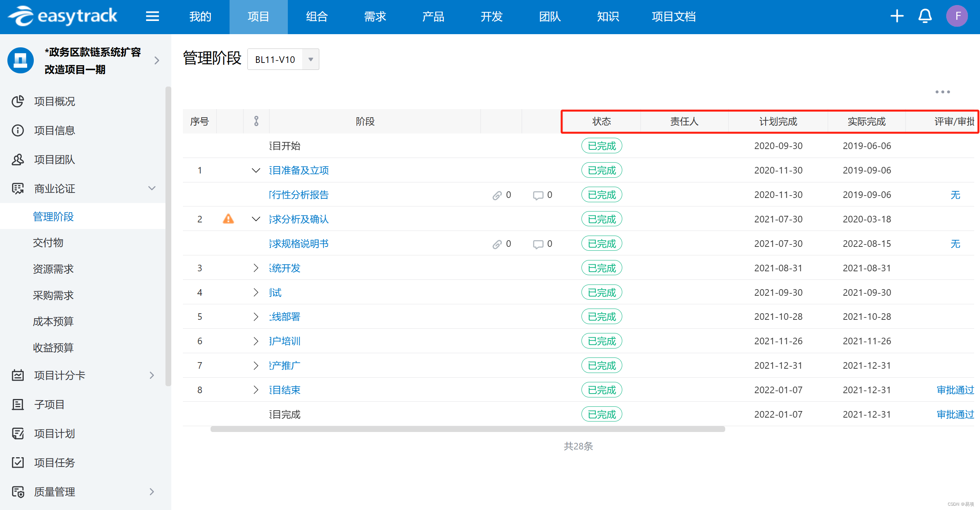Screen dimensions: 980x510
Task: Collapse the 商业论证 section
Action: [152, 188]
